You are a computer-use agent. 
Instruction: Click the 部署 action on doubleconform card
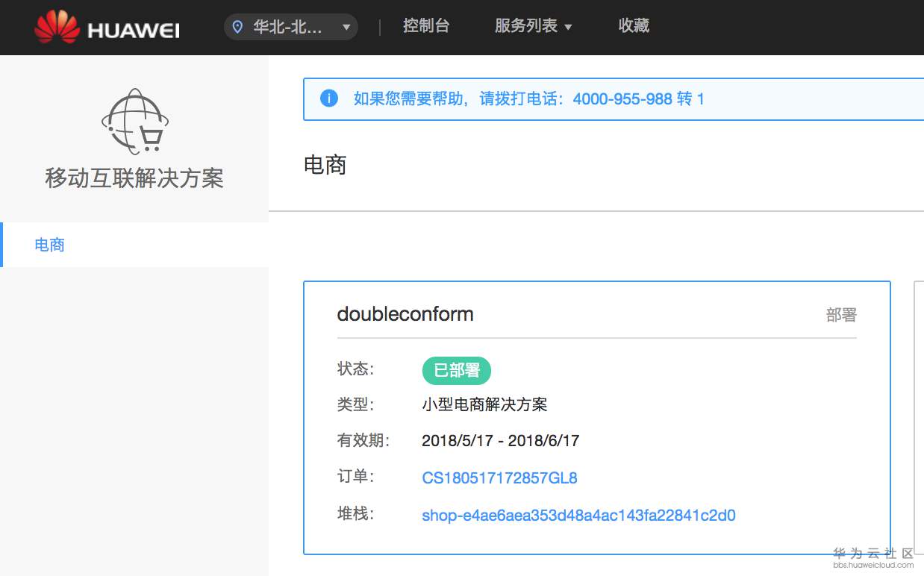point(842,315)
